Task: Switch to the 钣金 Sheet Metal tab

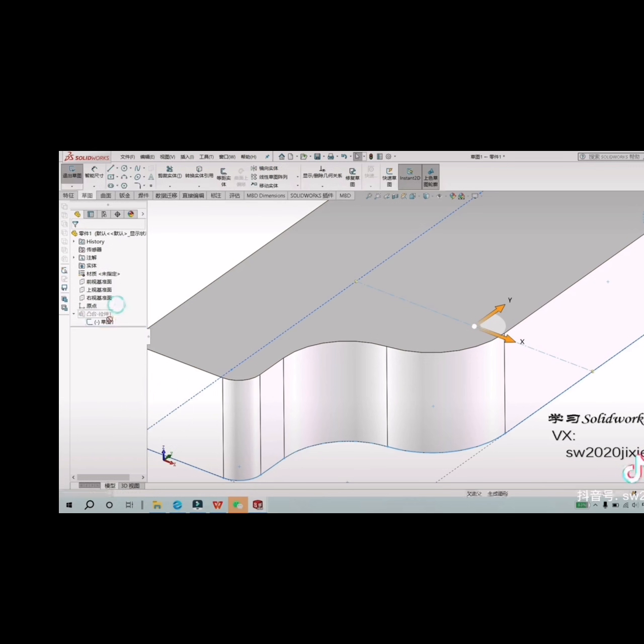Action: point(125,196)
